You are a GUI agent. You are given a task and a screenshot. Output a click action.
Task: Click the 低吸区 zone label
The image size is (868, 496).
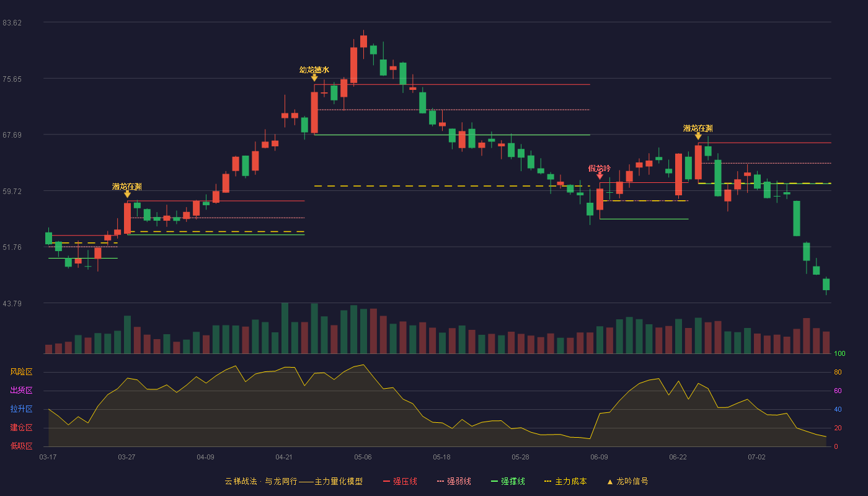click(21, 446)
